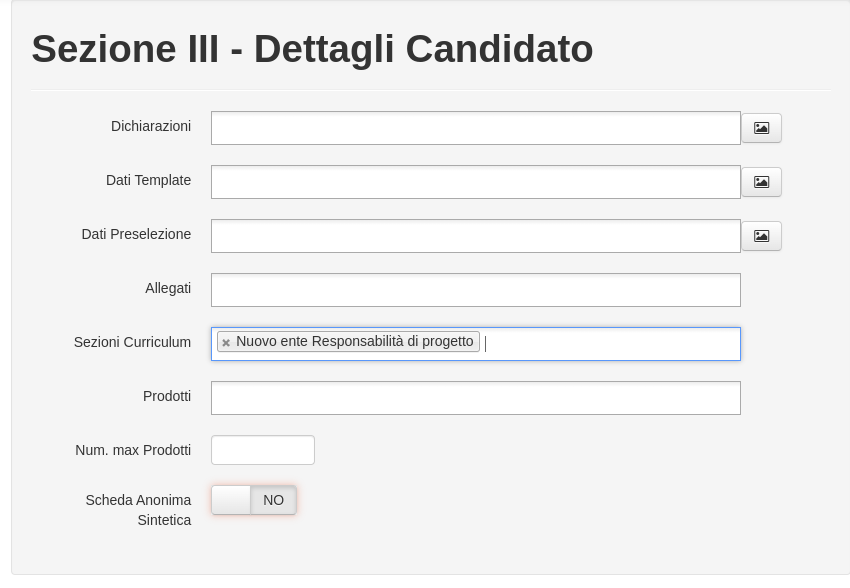Click the Dichiarazioni label
The image size is (850, 588).
coord(151,126)
